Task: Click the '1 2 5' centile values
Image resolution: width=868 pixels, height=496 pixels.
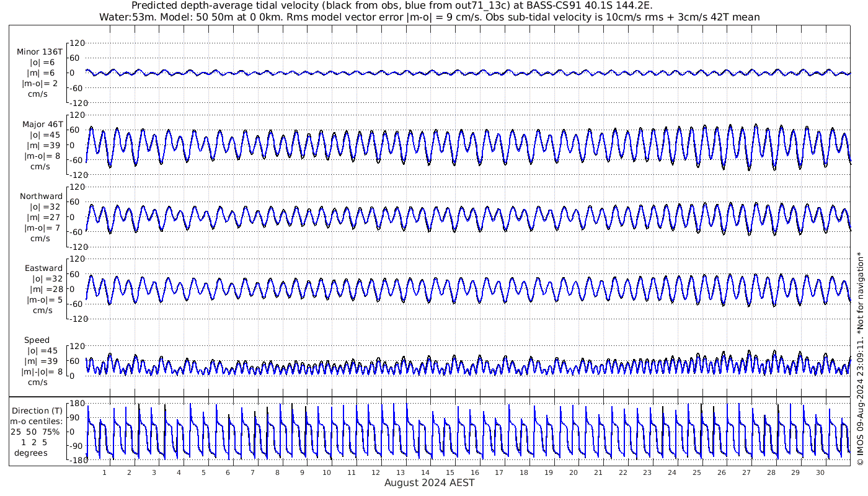Action: click(x=35, y=442)
